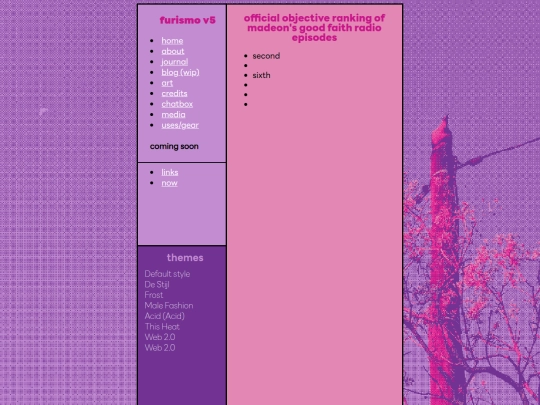Switch to Default style theme

[167, 274]
